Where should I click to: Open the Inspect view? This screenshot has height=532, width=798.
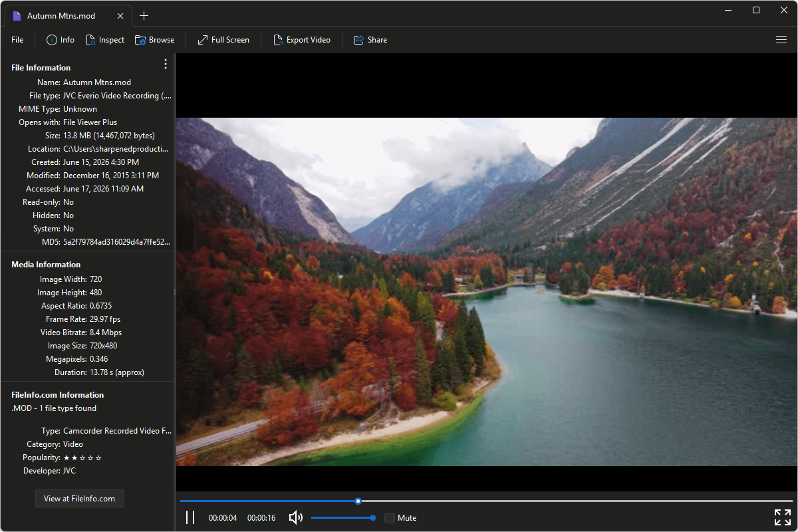[105, 40]
